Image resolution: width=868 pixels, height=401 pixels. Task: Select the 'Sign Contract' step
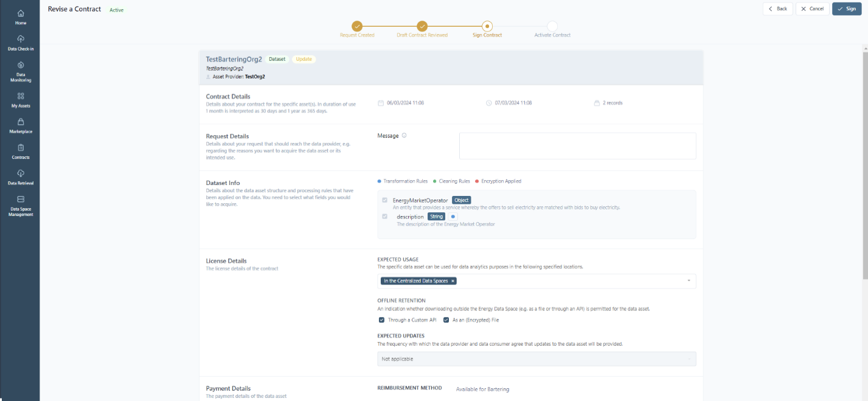(487, 26)
